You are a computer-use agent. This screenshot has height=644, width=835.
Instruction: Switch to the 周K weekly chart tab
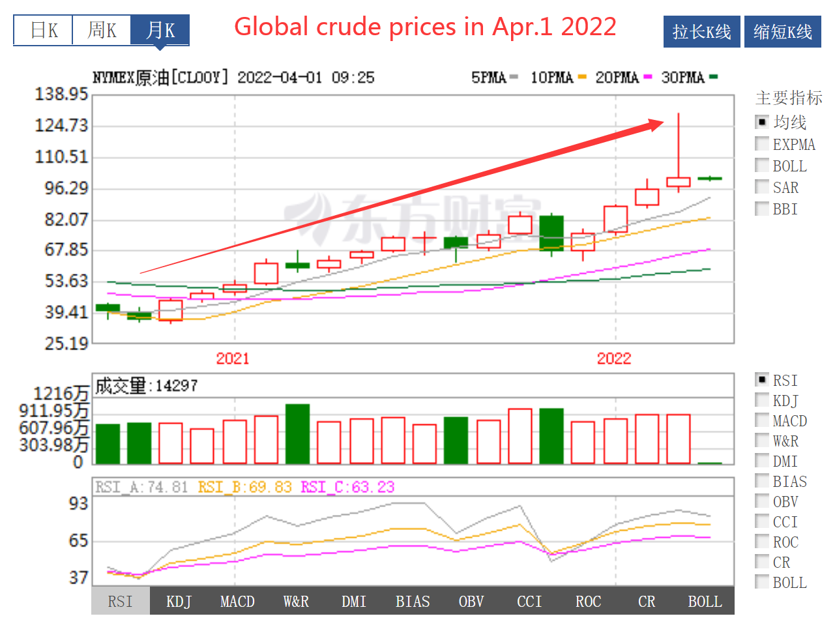[100, 29]
